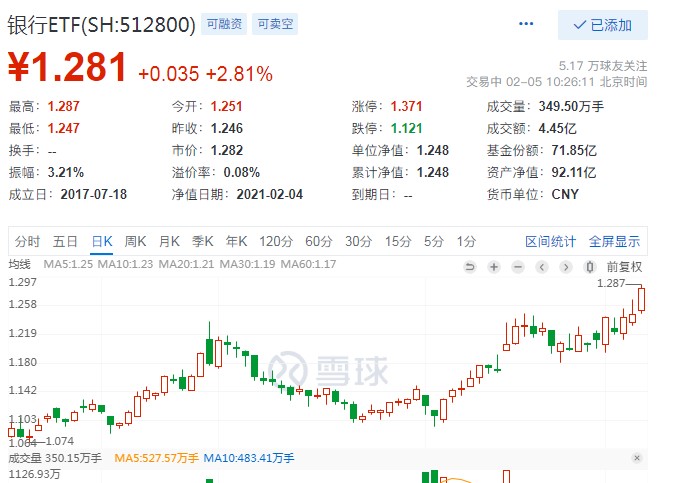Select the 月K chart tab
Viewport: 679px width, 483px height.
click(169, 241)
